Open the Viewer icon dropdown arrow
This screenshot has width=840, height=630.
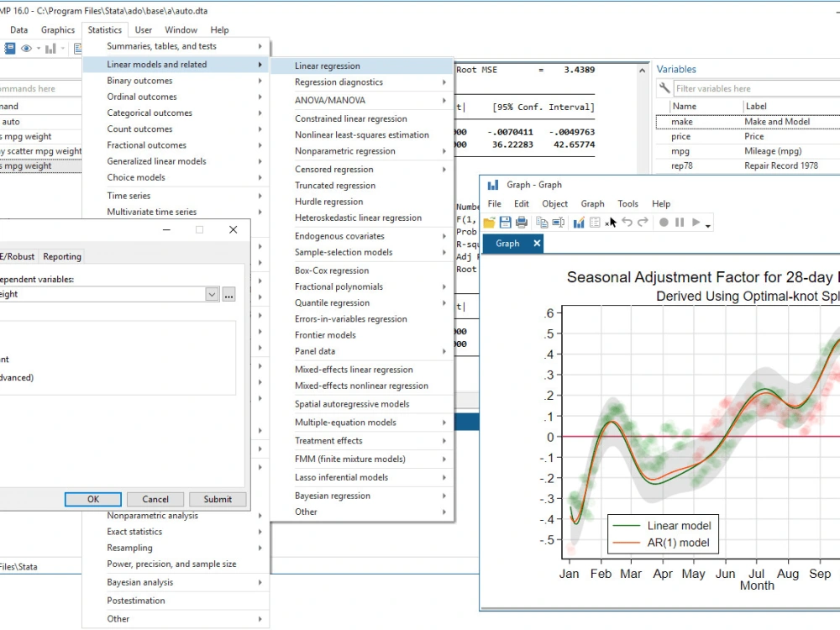(39, 49)
